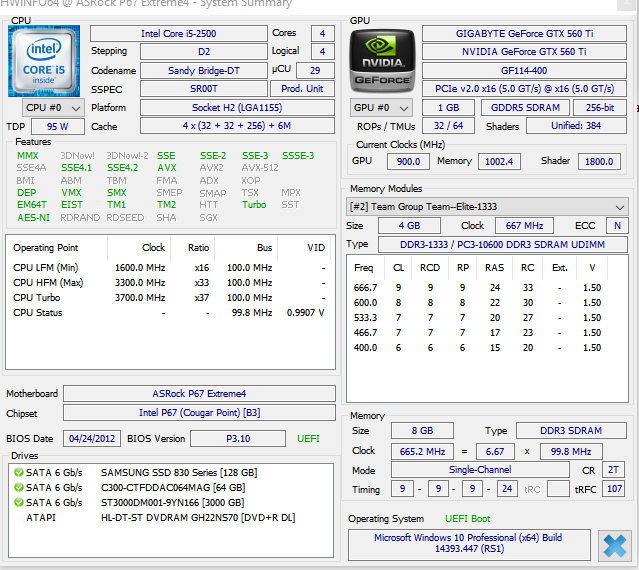The width and height of the screenshot is (639, 570).
Task: Click the ST3000DM001 drive status checkmark
Action: click(18, 502)
